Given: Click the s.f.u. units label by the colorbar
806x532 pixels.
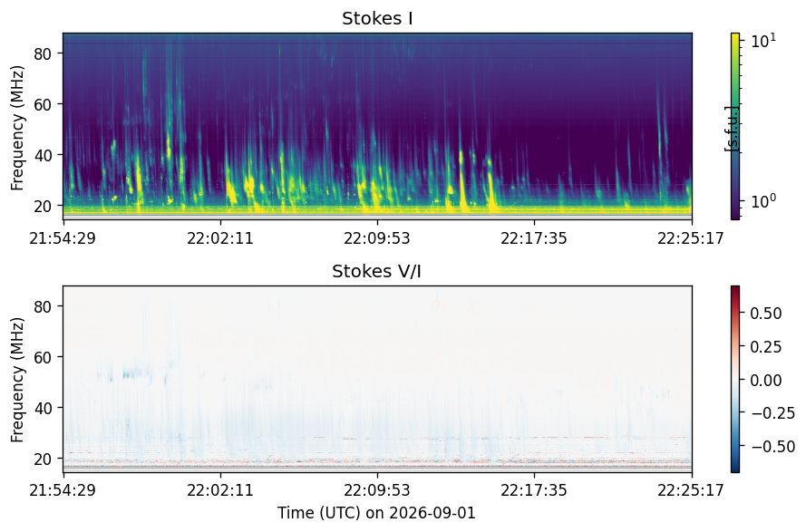Looking at the screenshot, I should click(x=732, y=129).
